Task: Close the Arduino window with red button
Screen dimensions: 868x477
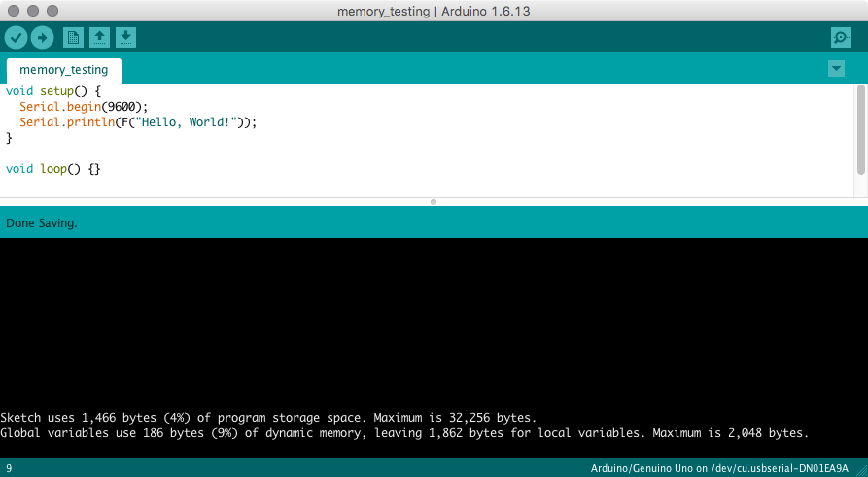Action: coord(14,11)
